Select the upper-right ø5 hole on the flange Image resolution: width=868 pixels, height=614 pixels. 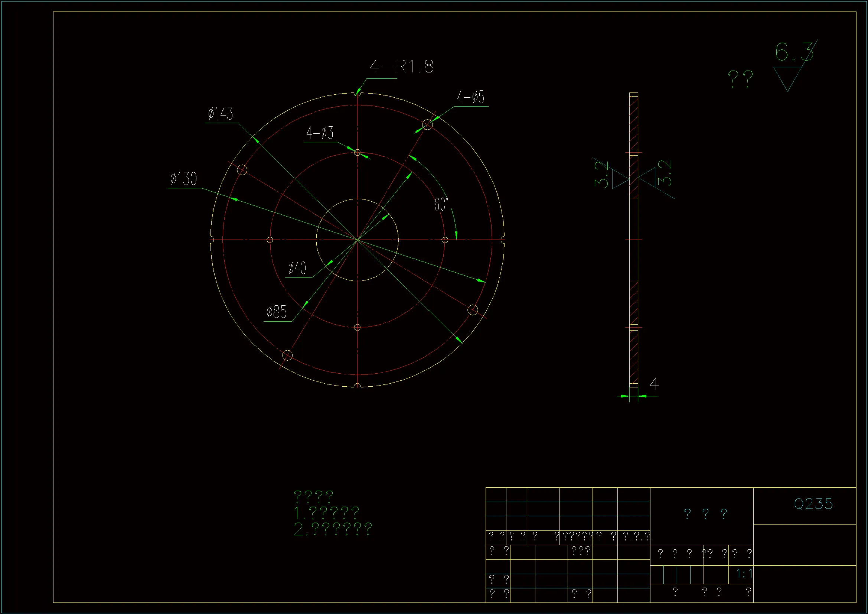427,124
